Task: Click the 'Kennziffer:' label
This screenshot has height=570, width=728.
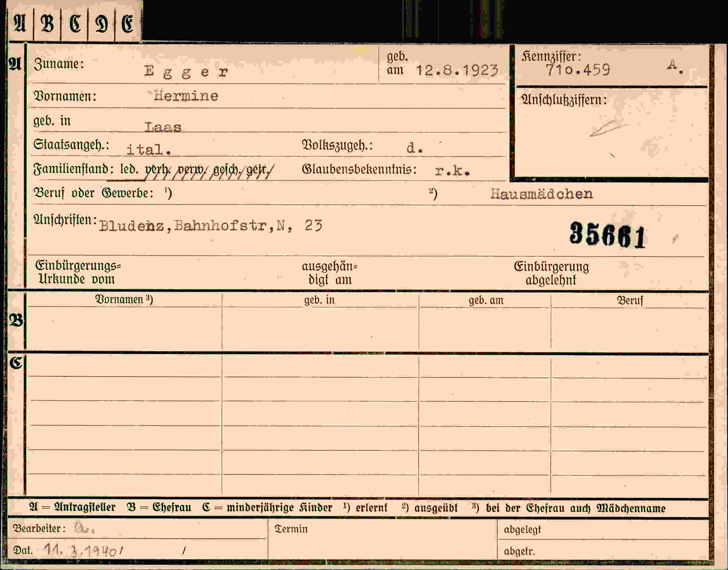Action: [551, 56]
